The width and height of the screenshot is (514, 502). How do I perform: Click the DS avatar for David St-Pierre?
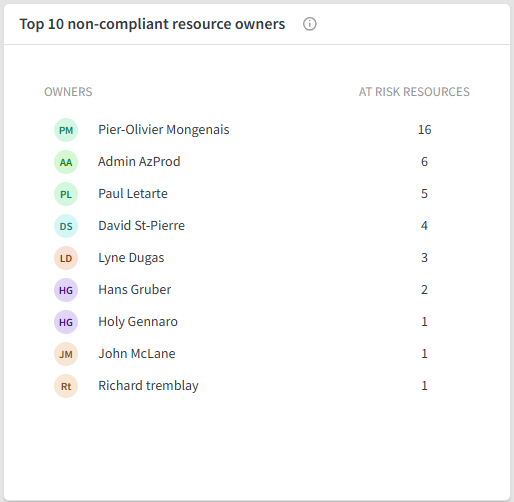pos(66,226)
